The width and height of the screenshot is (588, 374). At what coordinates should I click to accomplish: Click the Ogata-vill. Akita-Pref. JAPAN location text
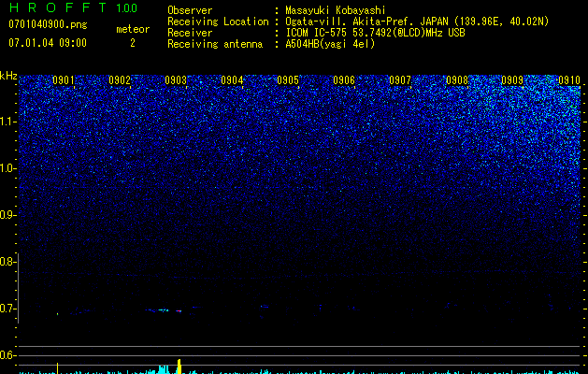tap(417, 22)
